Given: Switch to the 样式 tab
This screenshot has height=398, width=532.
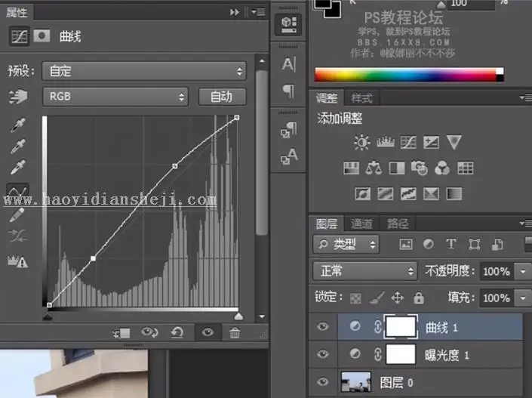Looking at the screenshot, I should (361, 98).
